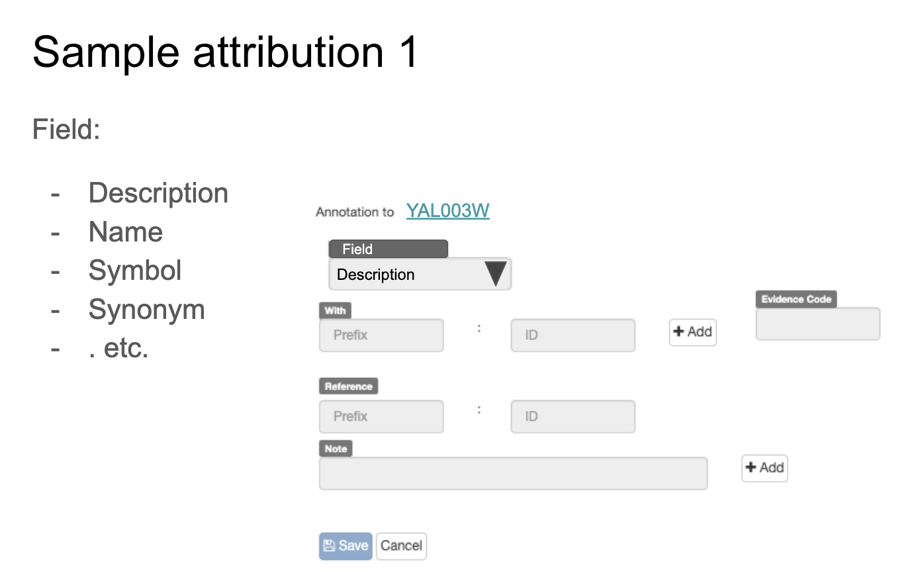This screenshot has width=924, height=571.
Task: Click the With section label
Action: pos(335,310)
